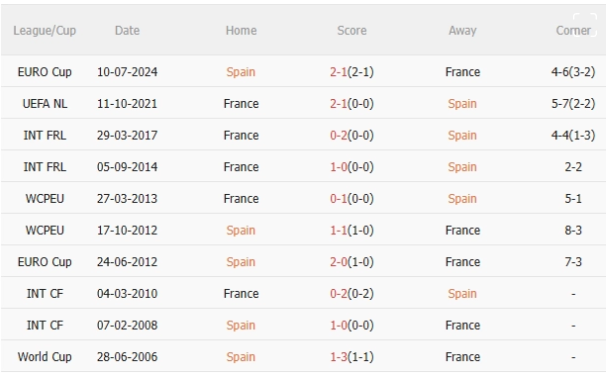The image size is (615, 381).
Task: Click France home team in 04-03-2010 row
Action: 241,294
